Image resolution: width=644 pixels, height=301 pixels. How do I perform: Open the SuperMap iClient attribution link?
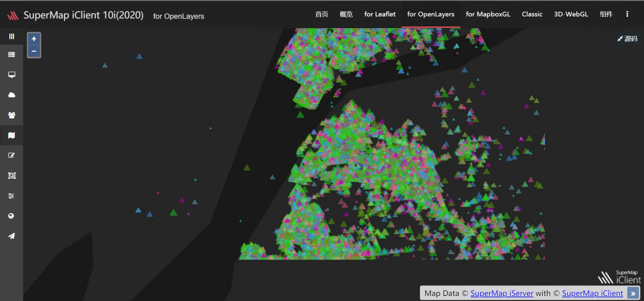pos(592,293)
